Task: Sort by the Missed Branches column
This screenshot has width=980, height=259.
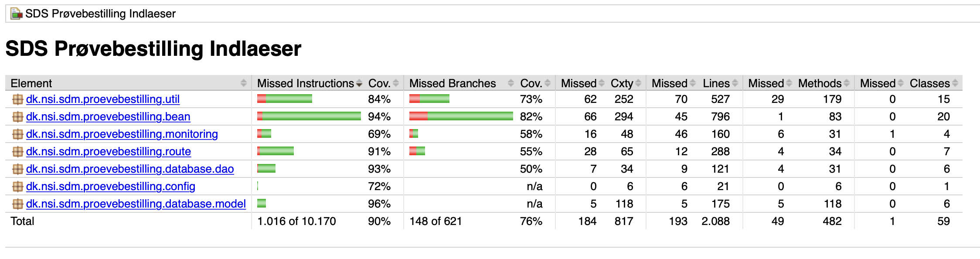Action: [453, 83]
